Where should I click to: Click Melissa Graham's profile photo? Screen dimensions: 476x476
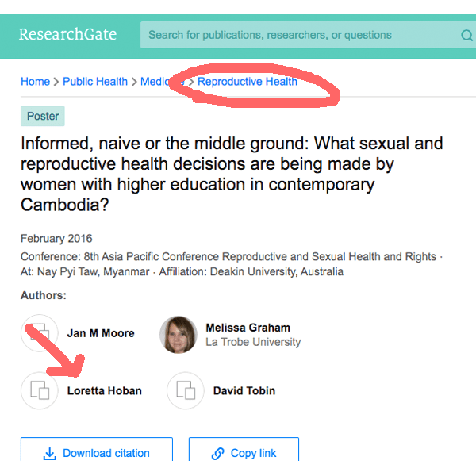pos(178,334)
